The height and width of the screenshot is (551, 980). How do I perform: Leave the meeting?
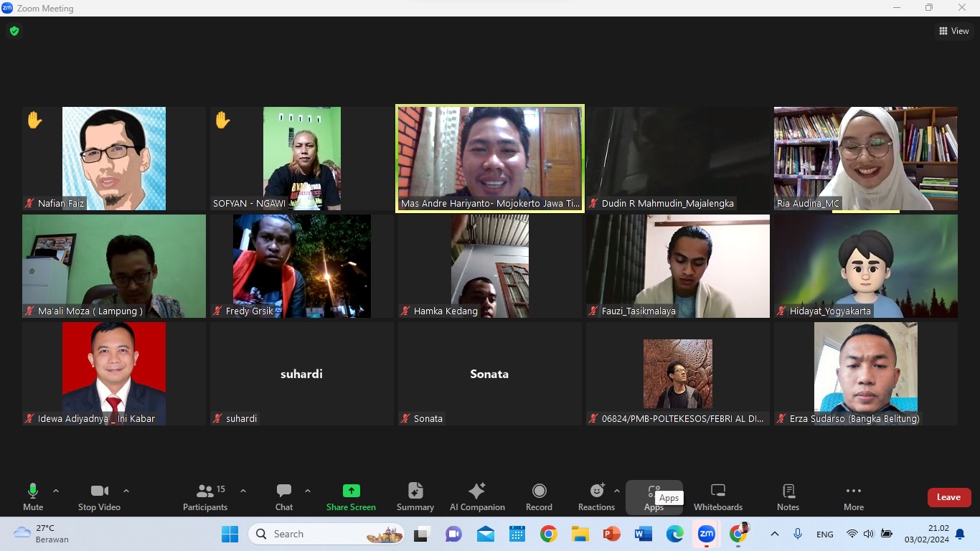coord(948,496)
